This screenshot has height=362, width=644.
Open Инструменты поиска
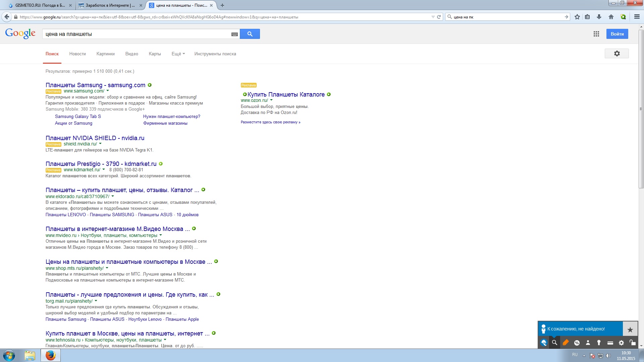[215, 54]
